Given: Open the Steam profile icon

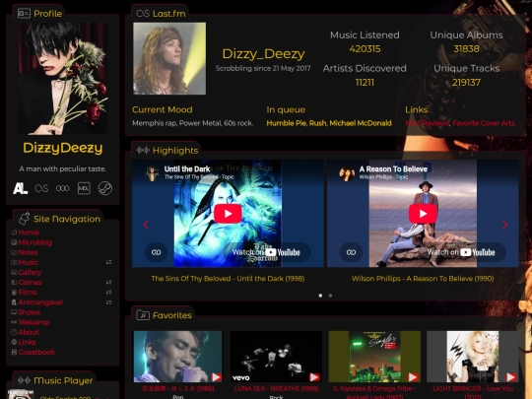Looking at the screenshot, I should (105, 188).
